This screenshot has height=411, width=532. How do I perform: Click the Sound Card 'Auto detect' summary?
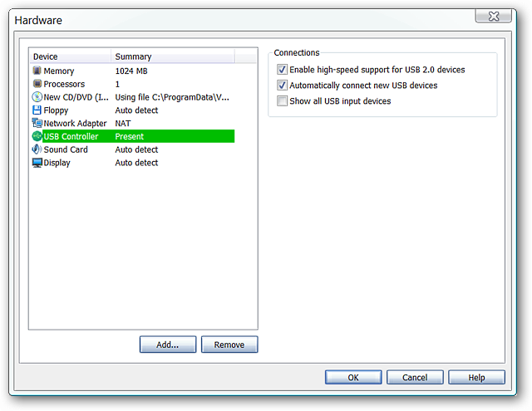click(x=136, y=149)
